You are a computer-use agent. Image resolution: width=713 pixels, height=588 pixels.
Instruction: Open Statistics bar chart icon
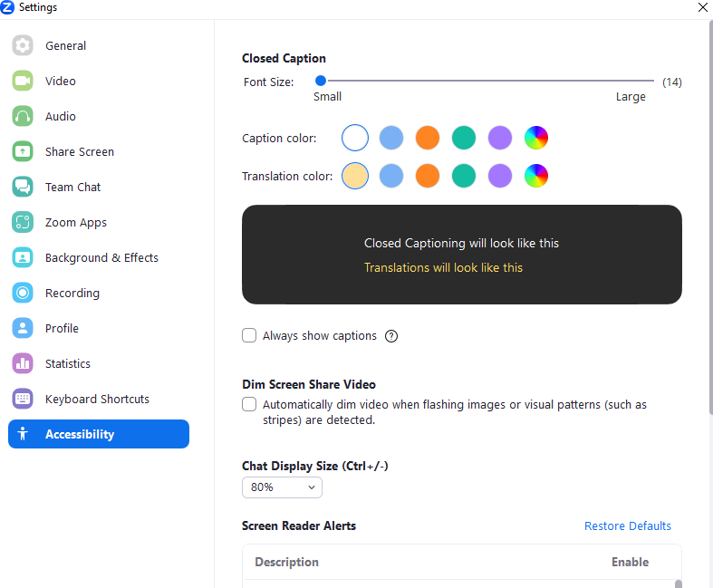point(23,364)
